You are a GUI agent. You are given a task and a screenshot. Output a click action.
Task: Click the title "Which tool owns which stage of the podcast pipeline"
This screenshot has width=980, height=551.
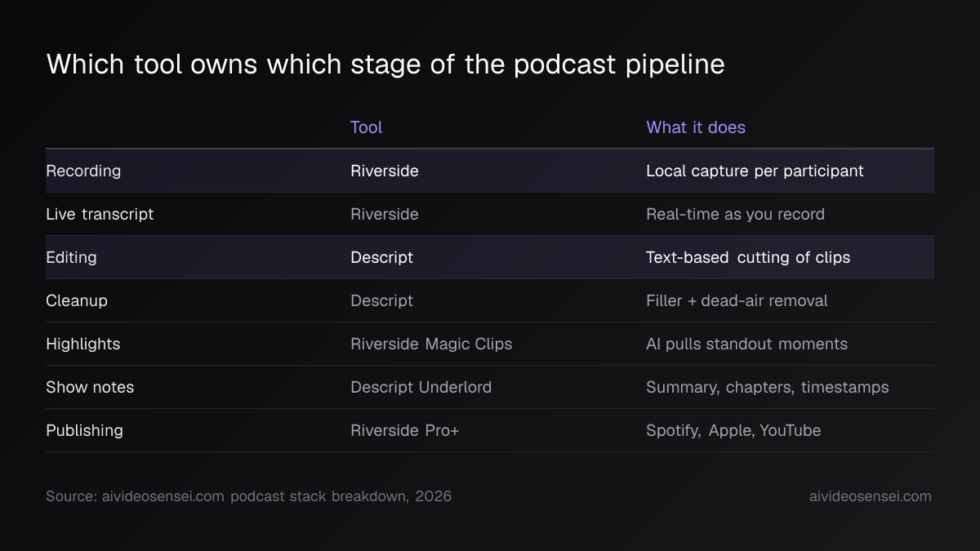(x=385, y=64)
